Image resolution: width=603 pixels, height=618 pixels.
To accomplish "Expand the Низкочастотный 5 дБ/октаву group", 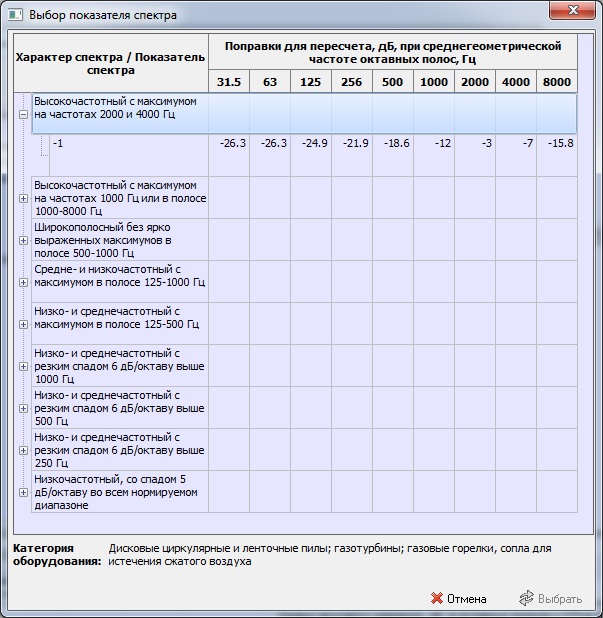I will pos(23,492).
